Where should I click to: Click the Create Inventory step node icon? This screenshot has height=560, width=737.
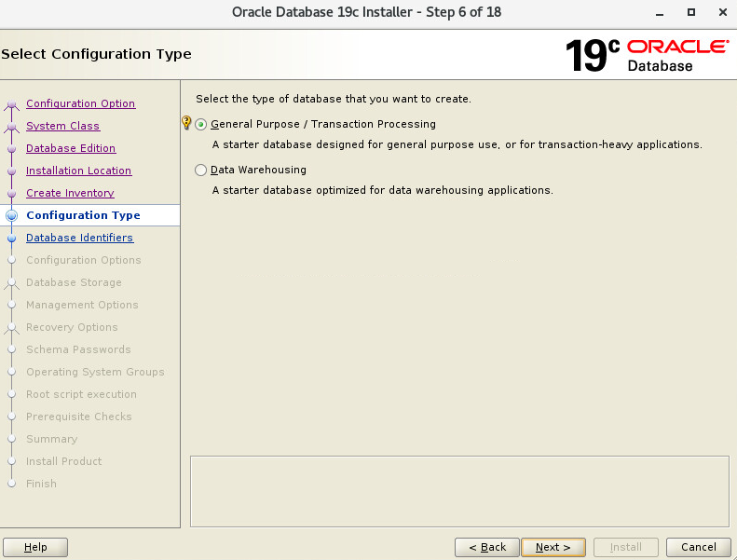(12, 194)
